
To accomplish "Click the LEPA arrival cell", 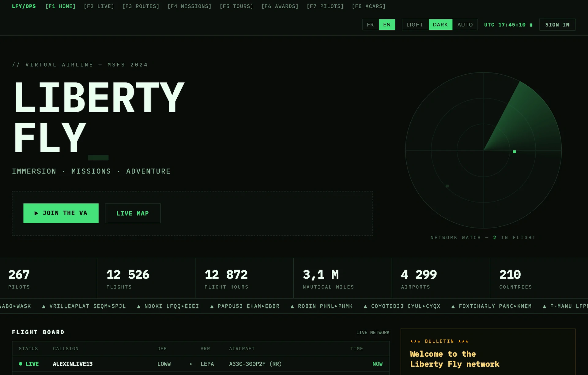I will pos(207,364).
